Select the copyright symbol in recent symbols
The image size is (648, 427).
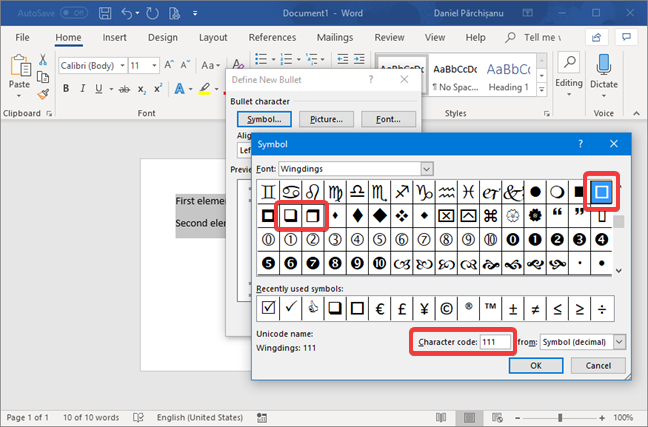tap(446, 308)
